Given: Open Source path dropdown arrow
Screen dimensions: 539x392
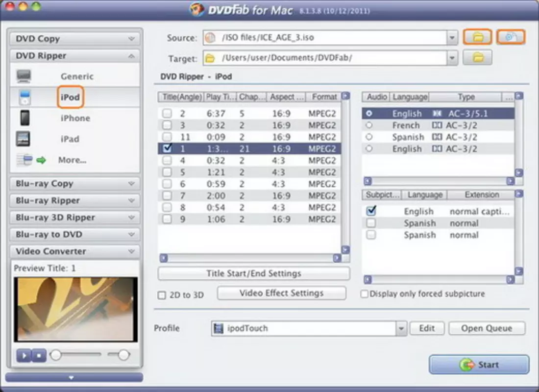Looking at the screenshot, I should pyautogui.click(x=452, y=38).
